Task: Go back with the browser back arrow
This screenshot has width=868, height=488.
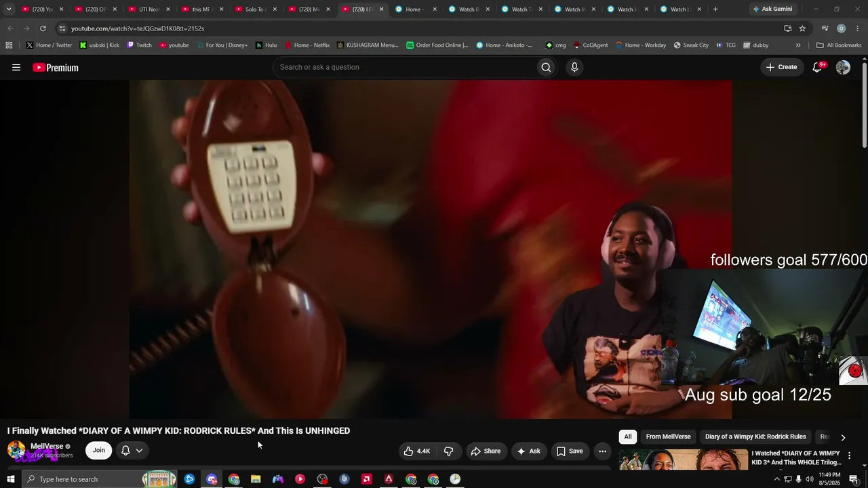Action: pyautogui.click(x=10, y=28)
